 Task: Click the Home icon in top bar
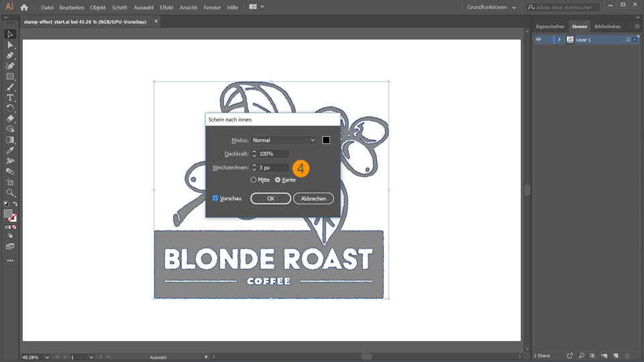[x=24, y=7]
